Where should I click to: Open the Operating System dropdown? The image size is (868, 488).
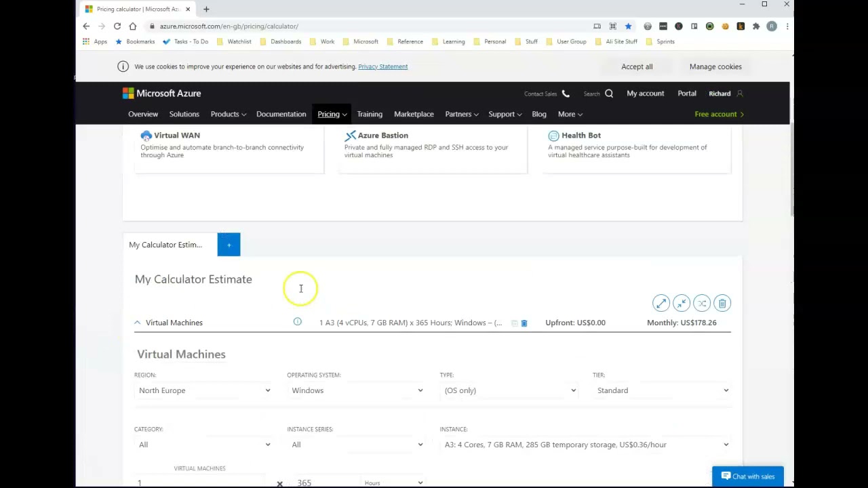357,390
